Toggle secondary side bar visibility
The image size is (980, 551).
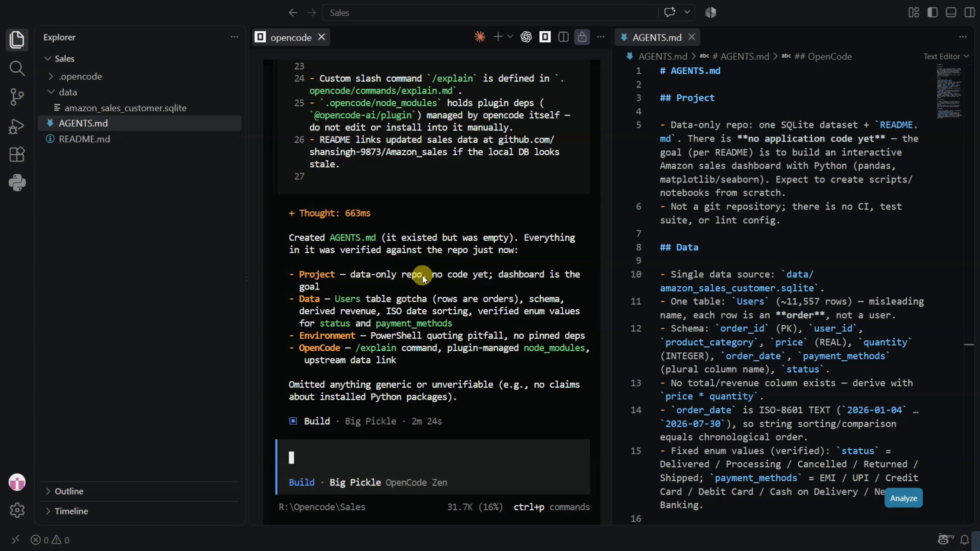970,12
